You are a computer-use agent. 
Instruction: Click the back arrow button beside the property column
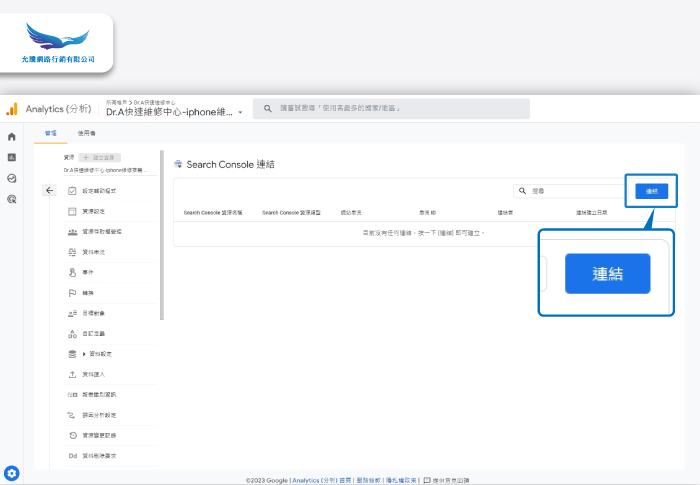coord(50,190)
